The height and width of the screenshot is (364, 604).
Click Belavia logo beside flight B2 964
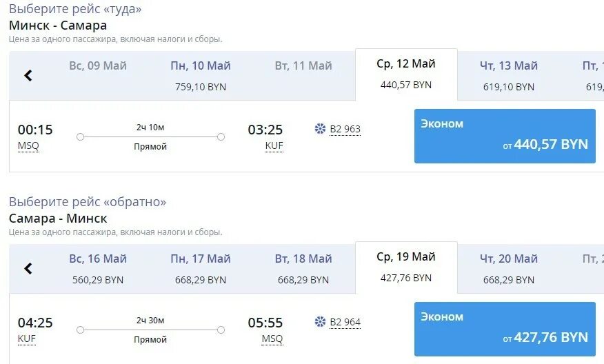click(320, 322)
